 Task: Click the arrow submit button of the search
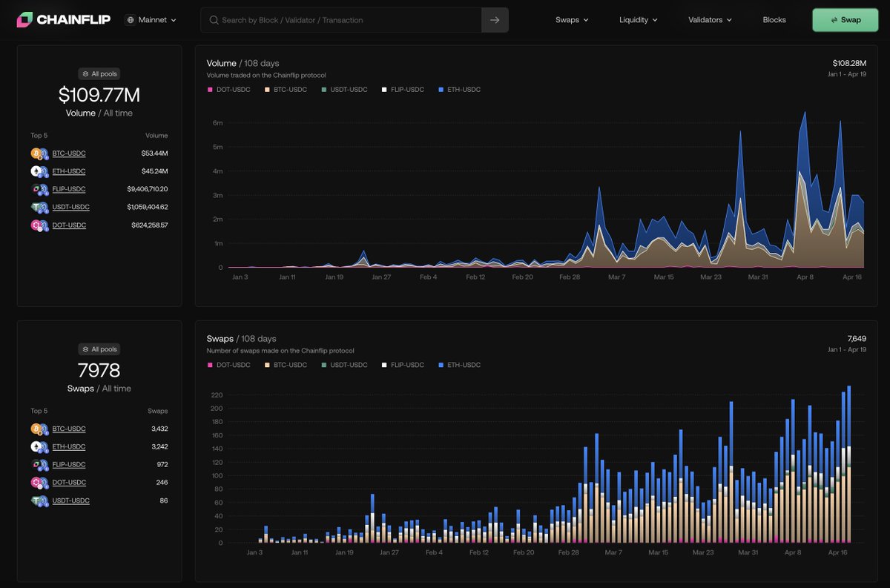[x=495, y=20]
